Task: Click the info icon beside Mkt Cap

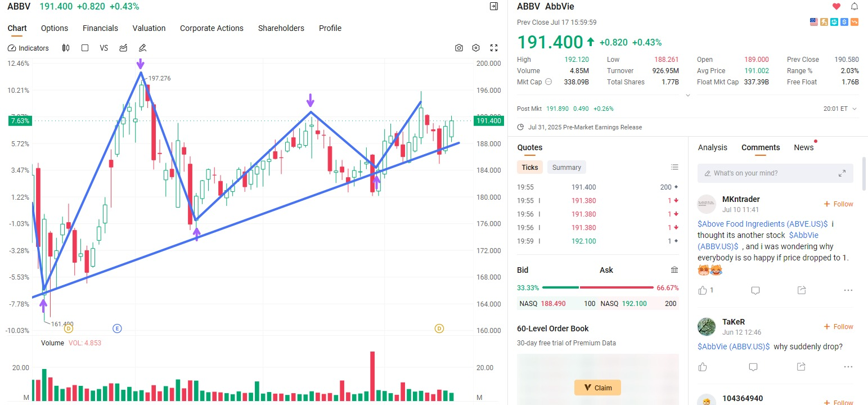Action: coord(549,82)
